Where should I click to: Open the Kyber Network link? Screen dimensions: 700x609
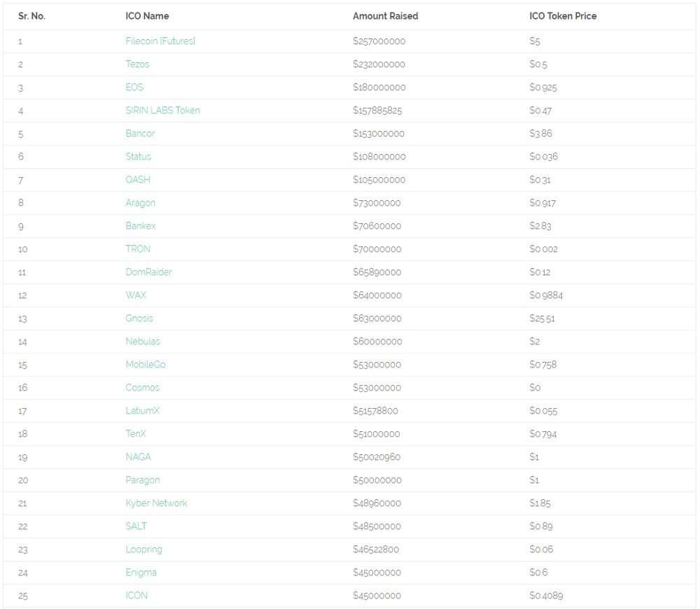pyautogui.click(x=156, y=503)
